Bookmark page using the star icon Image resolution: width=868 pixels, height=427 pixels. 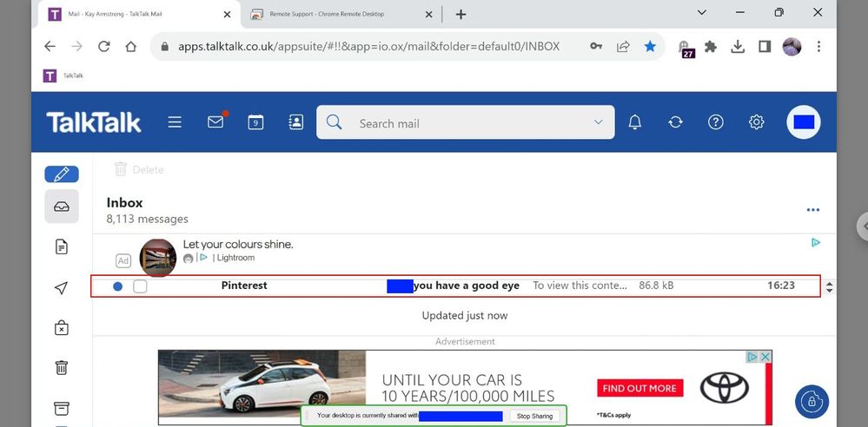[x=650, y=47]
